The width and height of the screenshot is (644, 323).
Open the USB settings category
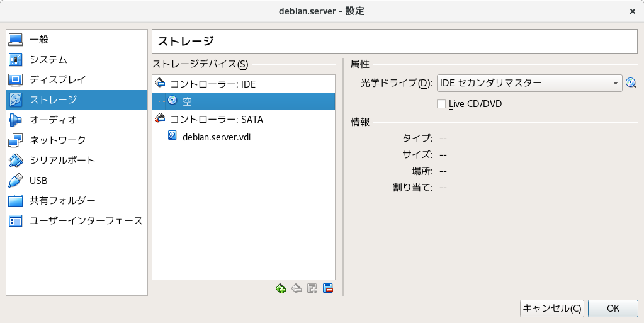click(x=77, y=181)
